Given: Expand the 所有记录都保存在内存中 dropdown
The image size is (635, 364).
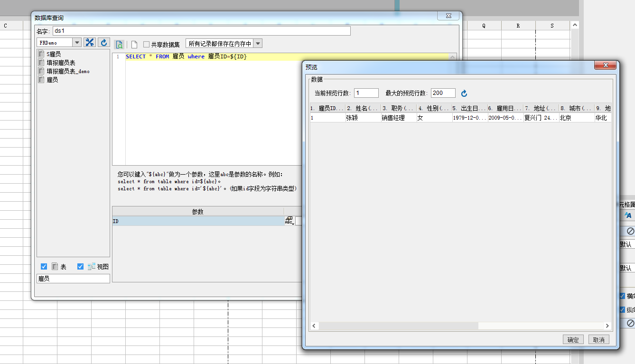Looking at the screenshot, I should (x=258, y=44).
